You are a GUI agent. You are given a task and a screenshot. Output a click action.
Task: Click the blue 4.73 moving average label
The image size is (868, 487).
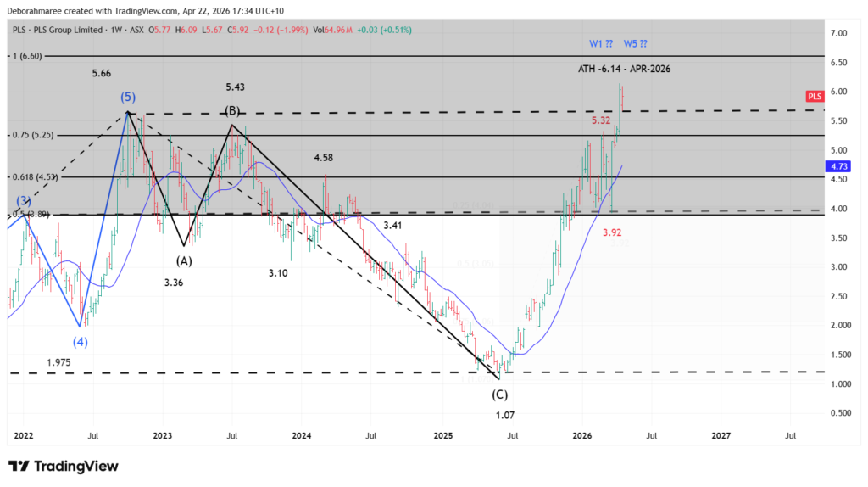815,168
